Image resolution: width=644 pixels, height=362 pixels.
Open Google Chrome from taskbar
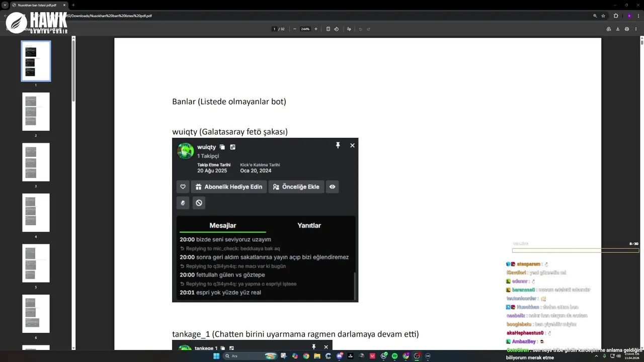(306, 356)
